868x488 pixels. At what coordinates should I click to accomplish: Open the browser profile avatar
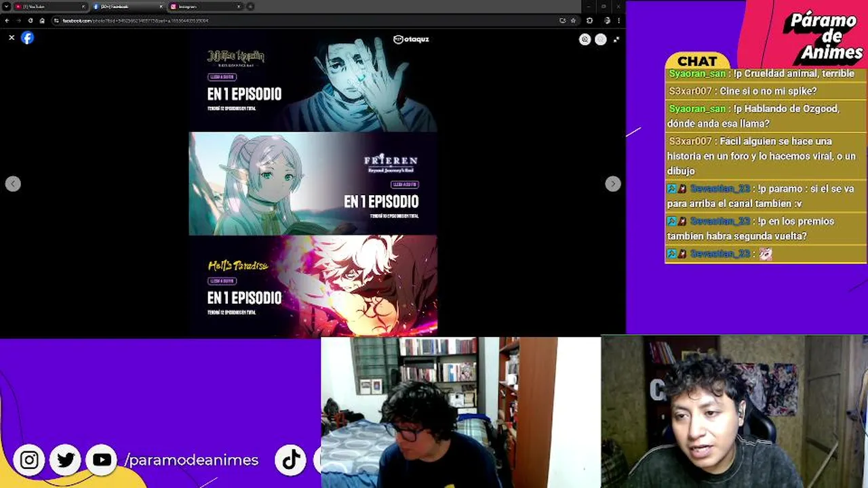tap(606, 20)
